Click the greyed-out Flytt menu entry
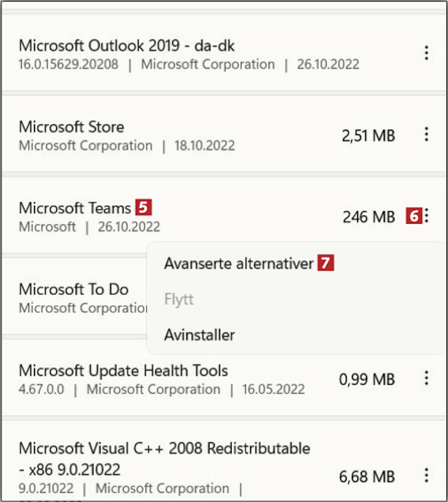Viewport: 448px width, 502px height. pos(179,299)
